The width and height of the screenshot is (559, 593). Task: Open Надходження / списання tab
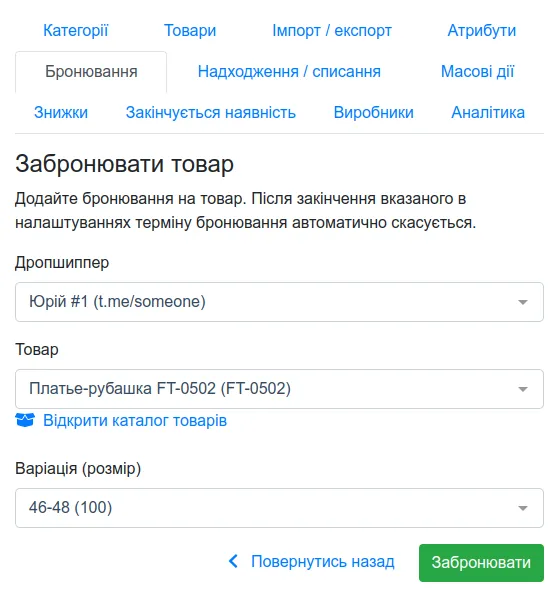click(289, 72)
